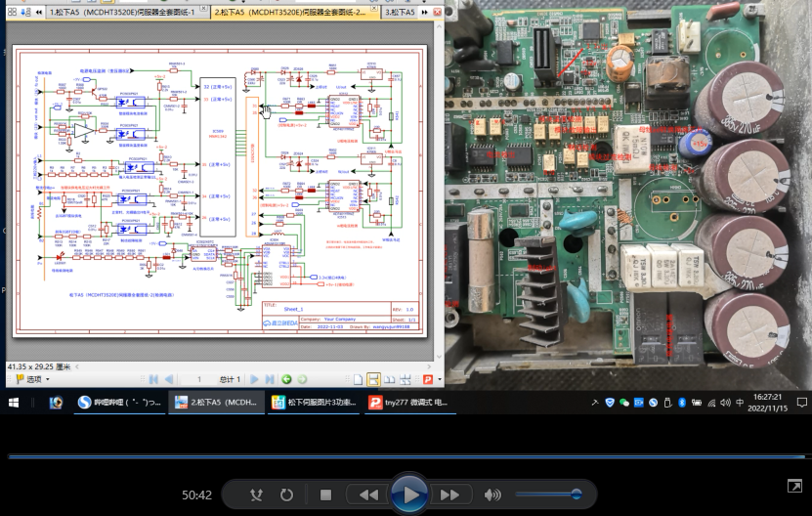Open the WeChat tray icon

pyautogui.click(x=624, y=403)
